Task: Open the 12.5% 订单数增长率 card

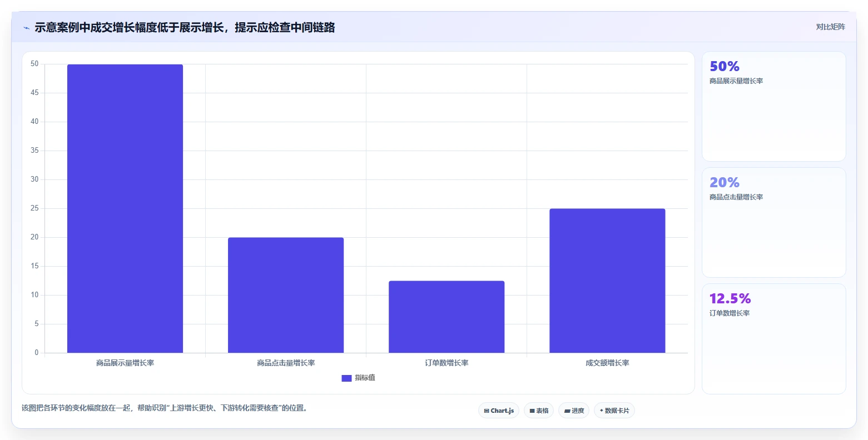Action: coord(773,338)
